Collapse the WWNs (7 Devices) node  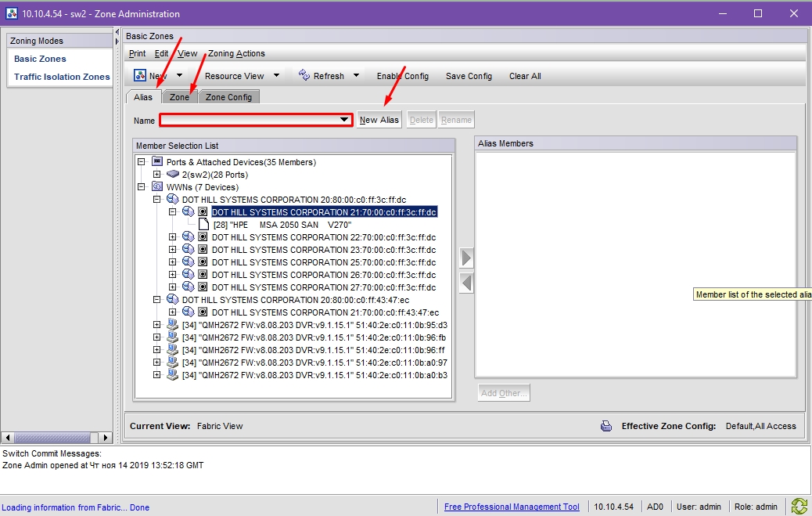click(142, 186)
